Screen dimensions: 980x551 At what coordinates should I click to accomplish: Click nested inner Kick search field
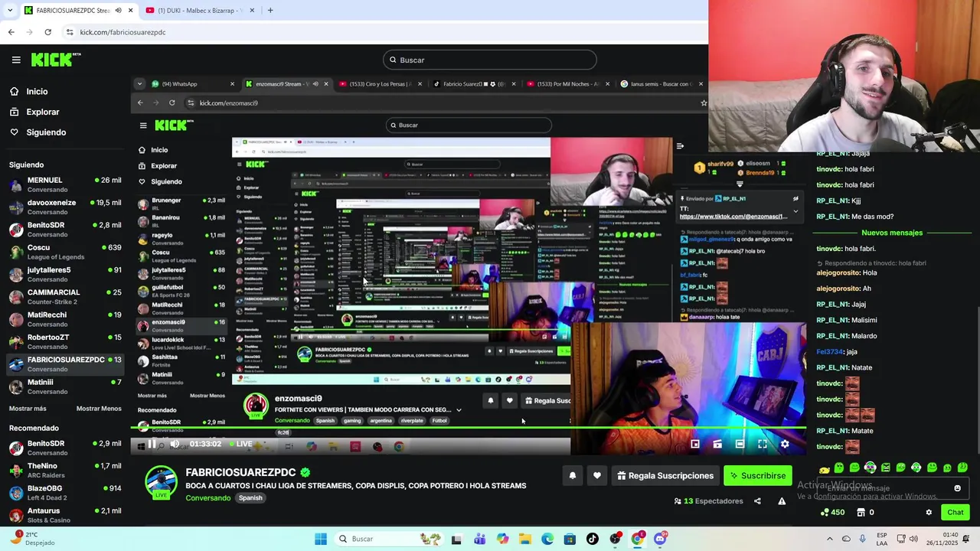(x=468, y=125)
